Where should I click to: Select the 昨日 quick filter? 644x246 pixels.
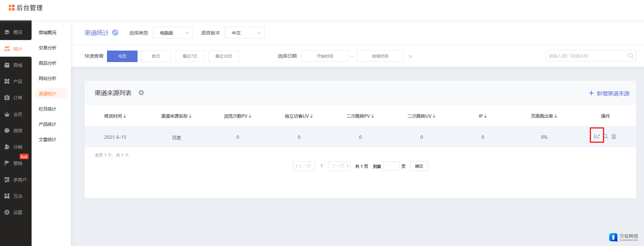pyautogui.click(x=156, y=56)
